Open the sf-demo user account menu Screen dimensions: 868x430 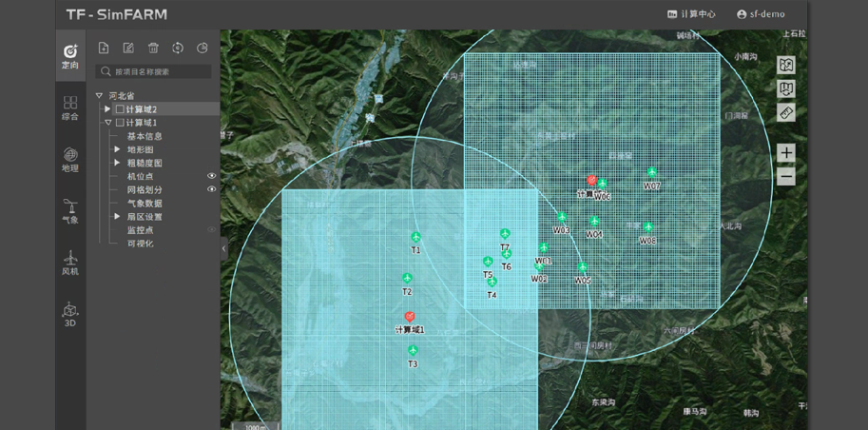click(x=761, y=14)
